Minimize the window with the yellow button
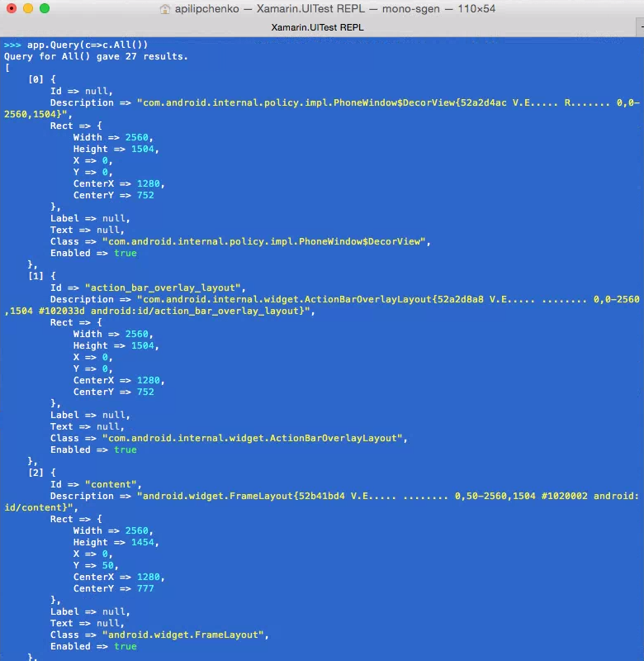Image resolution: width=644 pixels, height=661 pixels. point(28,8)
